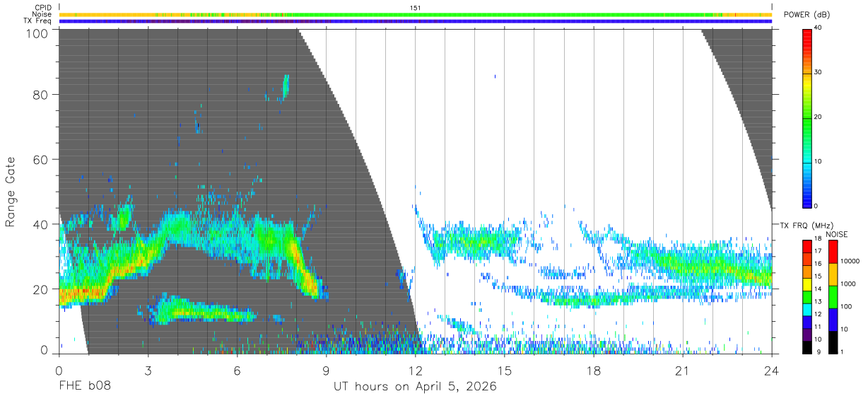Click power colorbar label 30
Viewport: 868px width, 401px height.
tap(819, 73)
